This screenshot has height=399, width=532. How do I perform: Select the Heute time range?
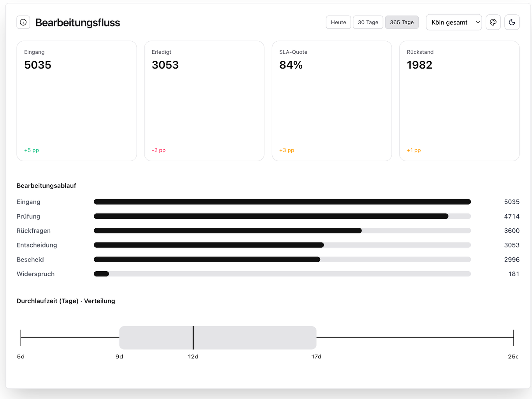pyautogui.click(x=338, y=22)
